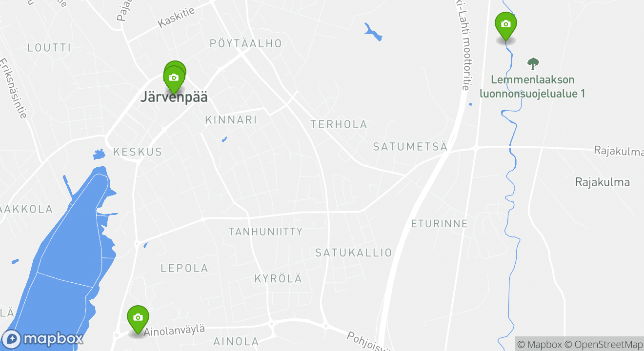644x351 pixels.
Task: Click the camera marker near Lemmenlaakson nature reserve
Action: click(506, 25)
